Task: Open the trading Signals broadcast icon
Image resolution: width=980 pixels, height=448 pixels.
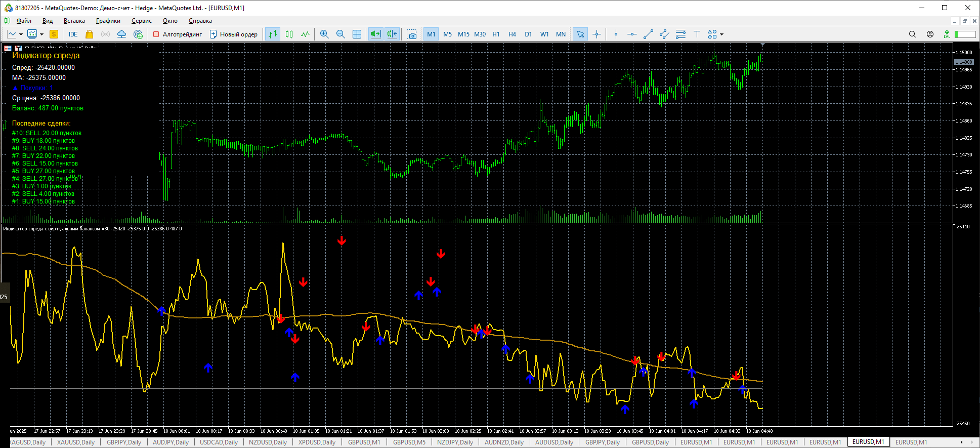Action: coord(106,34)
